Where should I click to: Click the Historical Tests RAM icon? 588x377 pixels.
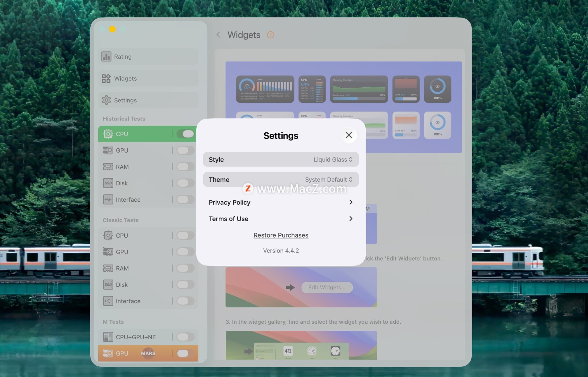pyautogui.click(x=108, y=167)
